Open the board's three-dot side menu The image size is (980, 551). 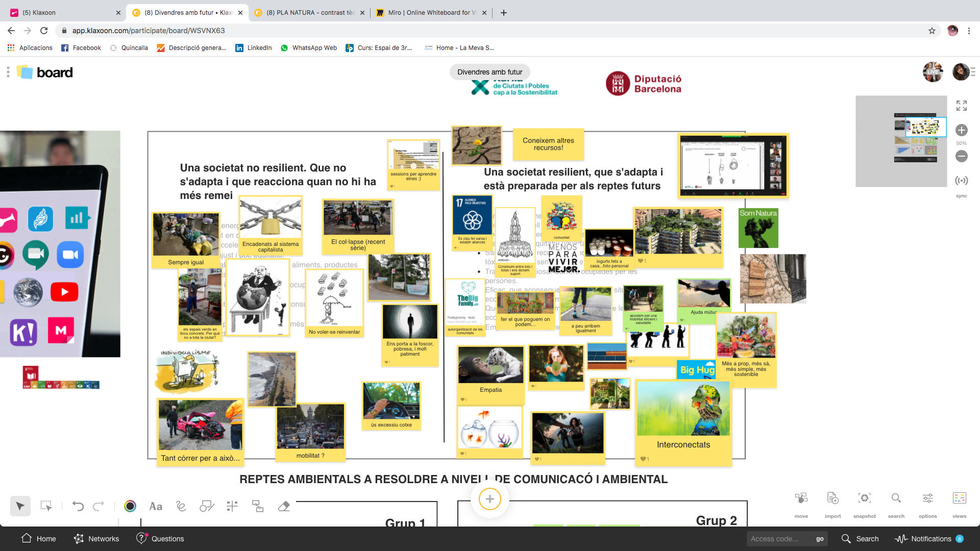8,72
